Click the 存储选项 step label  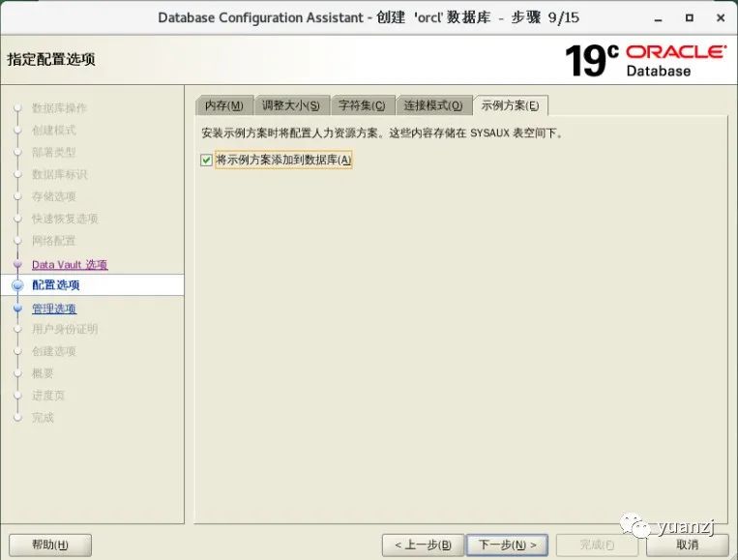53,196
